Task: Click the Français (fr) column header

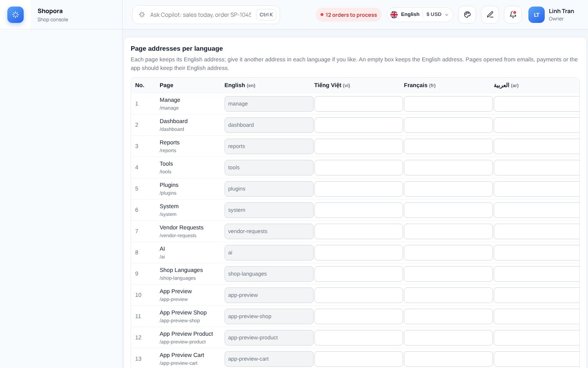Action: (x=420, y=85)
